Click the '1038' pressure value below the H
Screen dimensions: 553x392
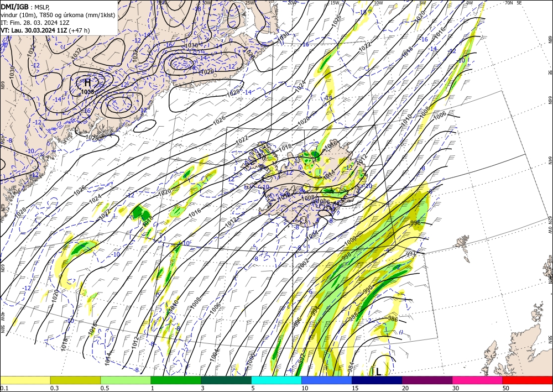click(x=87, y=92)
